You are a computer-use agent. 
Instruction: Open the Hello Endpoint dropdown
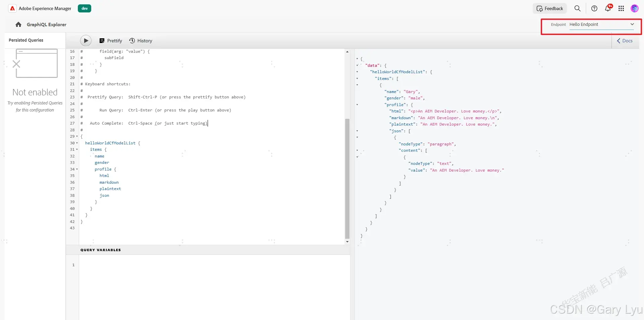tap(601, 25)
